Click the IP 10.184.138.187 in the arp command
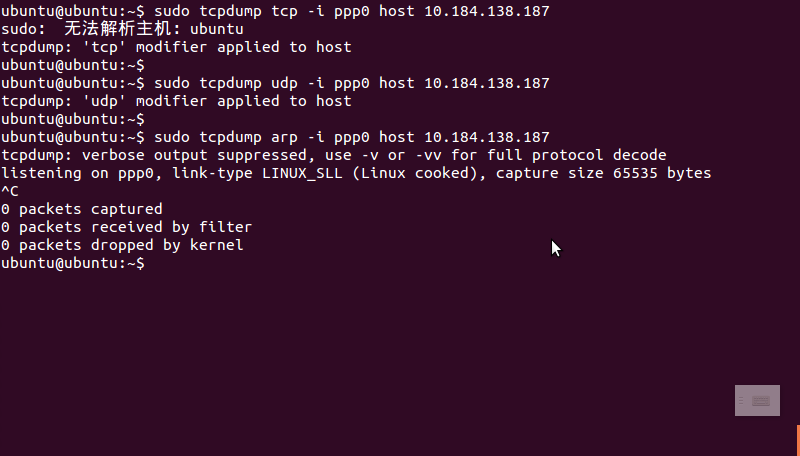 coord(487,137)
